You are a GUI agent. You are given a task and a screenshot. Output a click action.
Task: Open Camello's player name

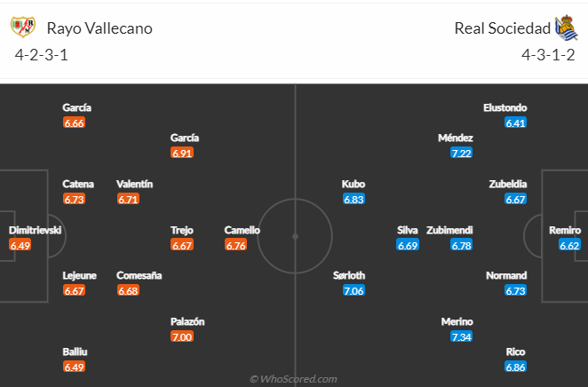[242, 230]
